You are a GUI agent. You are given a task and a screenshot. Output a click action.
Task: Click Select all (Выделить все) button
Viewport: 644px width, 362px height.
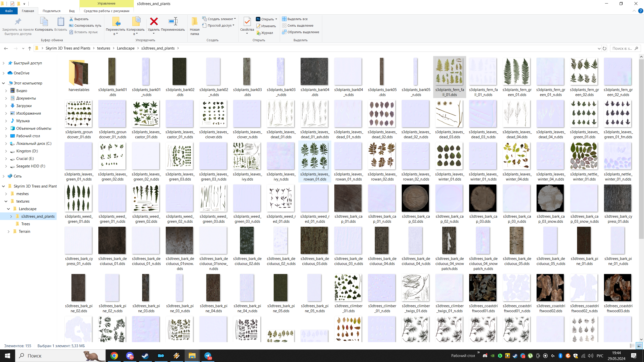click(295, 19)
